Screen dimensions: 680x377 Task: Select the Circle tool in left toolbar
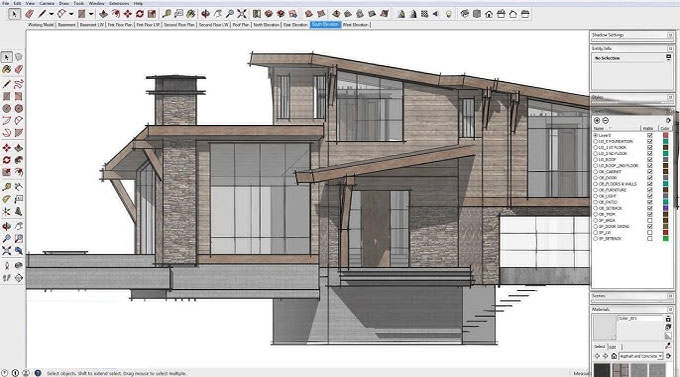coord(7,108)
